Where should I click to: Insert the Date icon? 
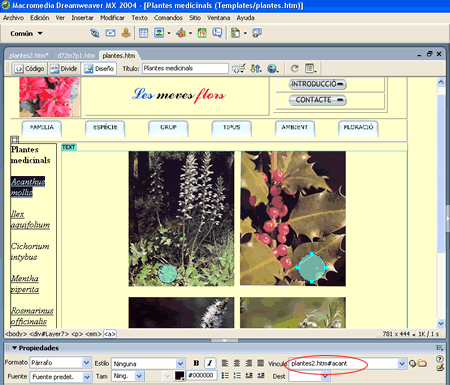coord(202,33)
